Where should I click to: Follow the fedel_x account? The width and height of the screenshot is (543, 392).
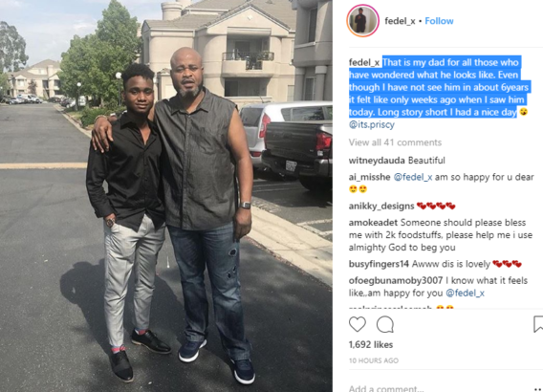point(439,21)
